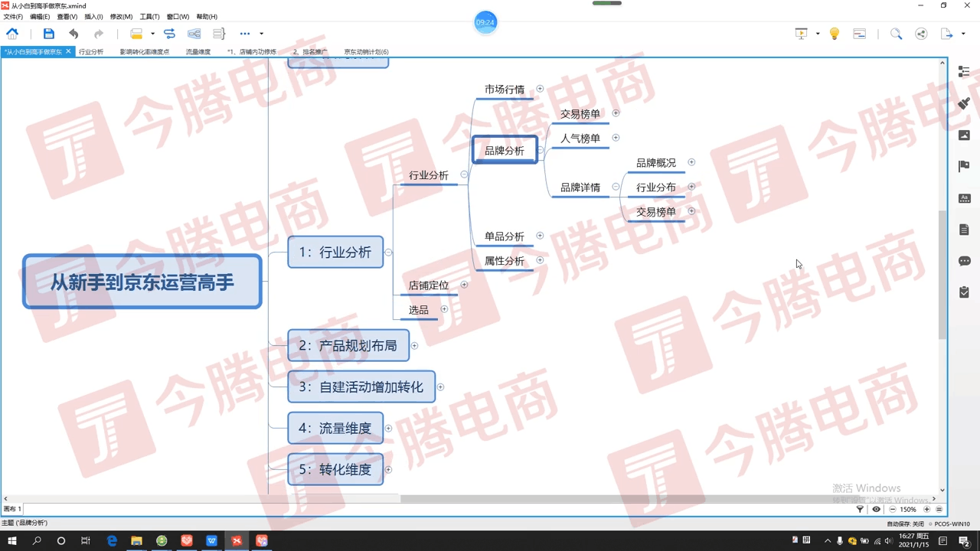Viewport: 980px width, 551px height.
Task: Expand the 5：转化维度 branch
Action: [x=388, y=470]
